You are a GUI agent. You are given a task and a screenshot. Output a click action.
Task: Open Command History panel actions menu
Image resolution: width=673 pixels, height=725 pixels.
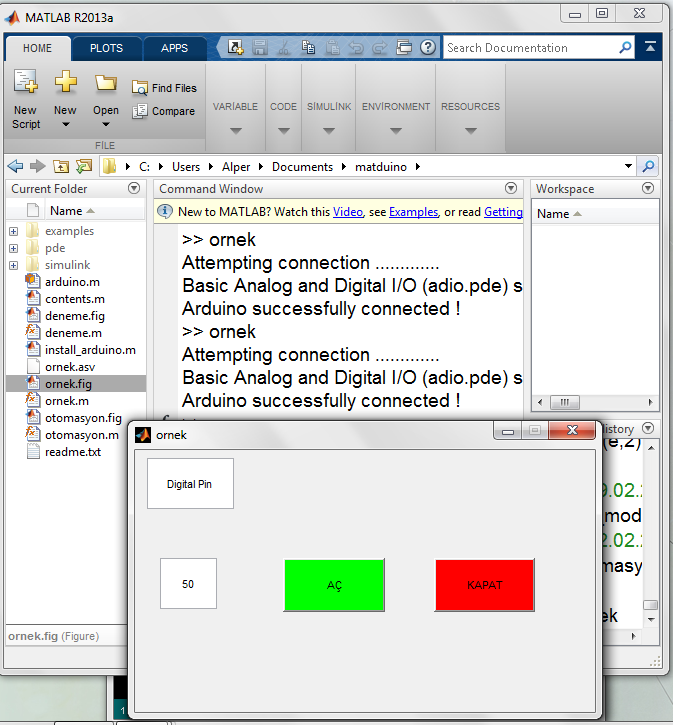point(648,428)
